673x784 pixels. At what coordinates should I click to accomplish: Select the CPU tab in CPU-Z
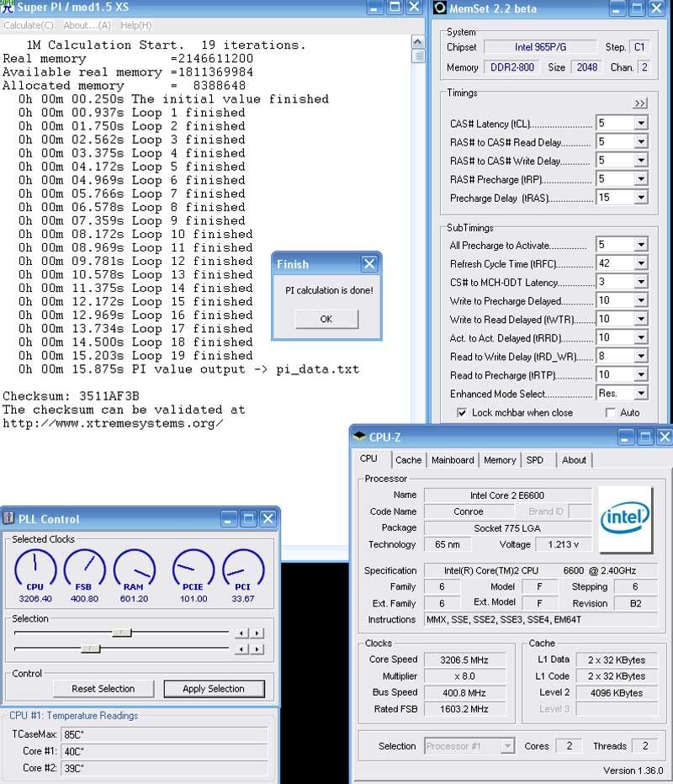coord(369,458)
